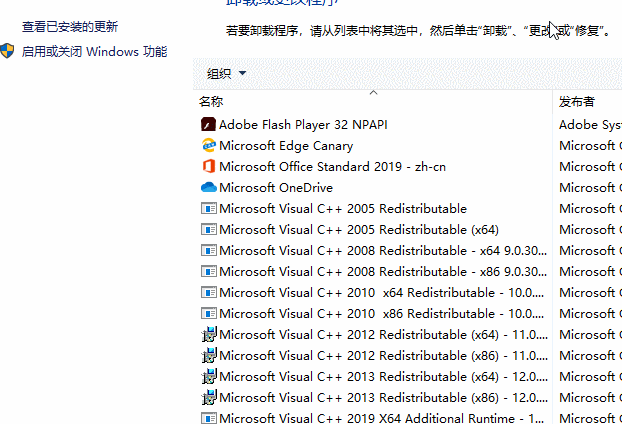Screen dimensions: 622x424
Task: Select Visual C++ 2010 x86 Redistributable entry
Action: [x=382, y=314]
